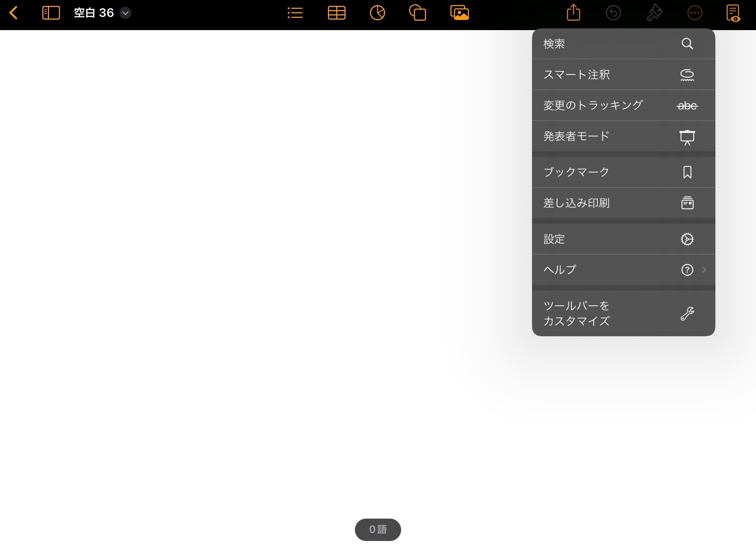Tap the back arrow to leave the document

pos(13,13)
